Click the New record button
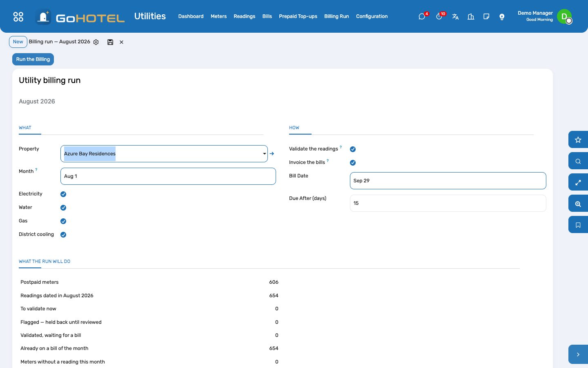This screenshot has width=588, height=368. (18, 42)
